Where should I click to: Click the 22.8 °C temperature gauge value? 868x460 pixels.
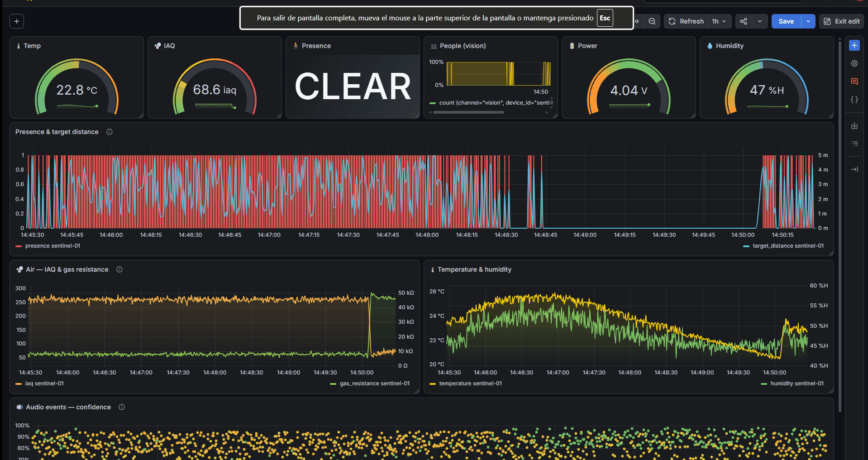click(76, 90)
